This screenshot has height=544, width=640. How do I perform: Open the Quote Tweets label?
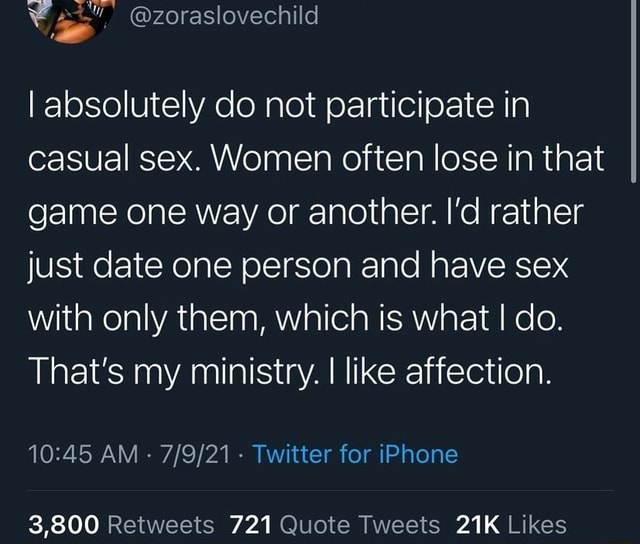click(x=360, y=524)
